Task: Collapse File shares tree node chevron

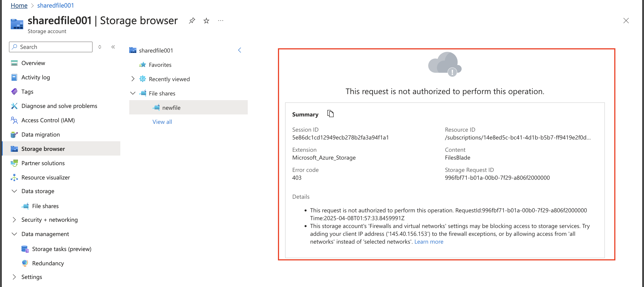Action: pos(133,93)
